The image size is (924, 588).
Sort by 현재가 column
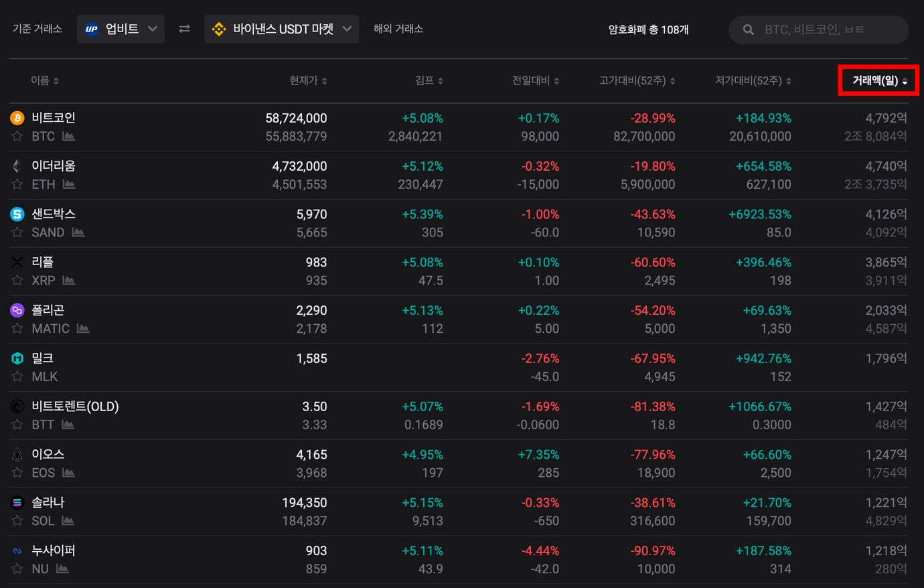tap(308, 80)
